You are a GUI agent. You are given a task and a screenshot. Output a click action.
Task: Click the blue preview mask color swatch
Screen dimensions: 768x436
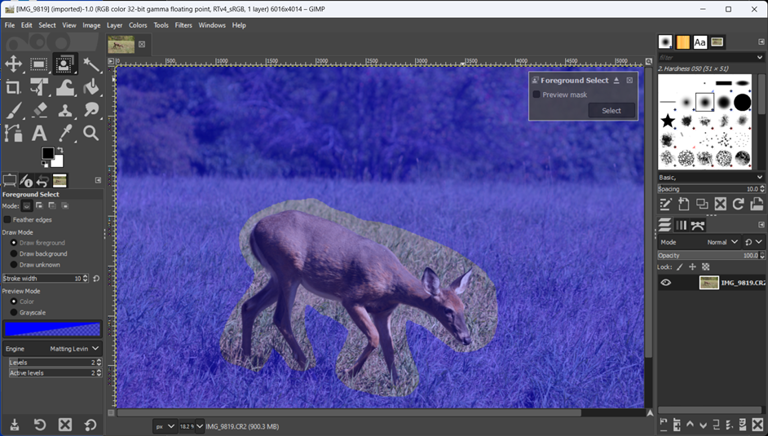(x=52, y=329)
